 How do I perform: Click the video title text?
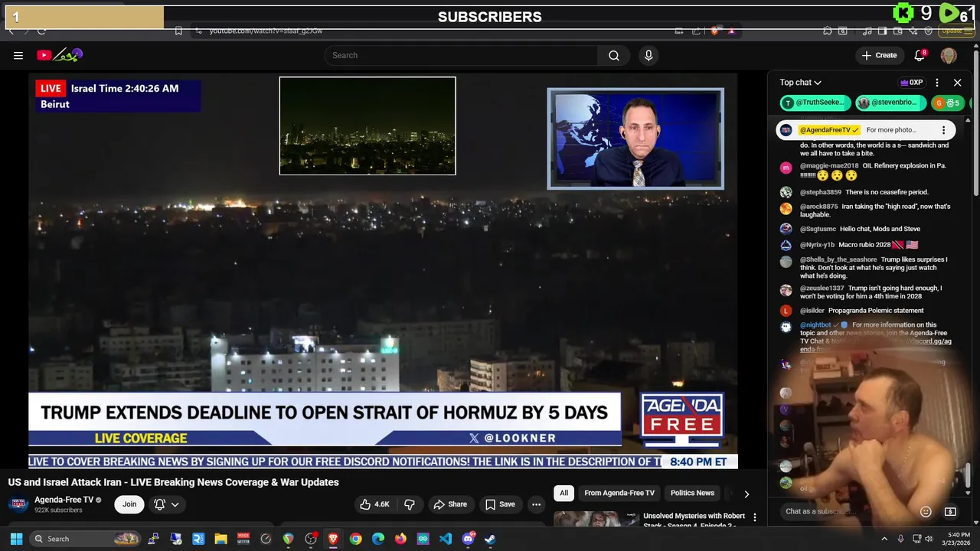coord(174,482)
